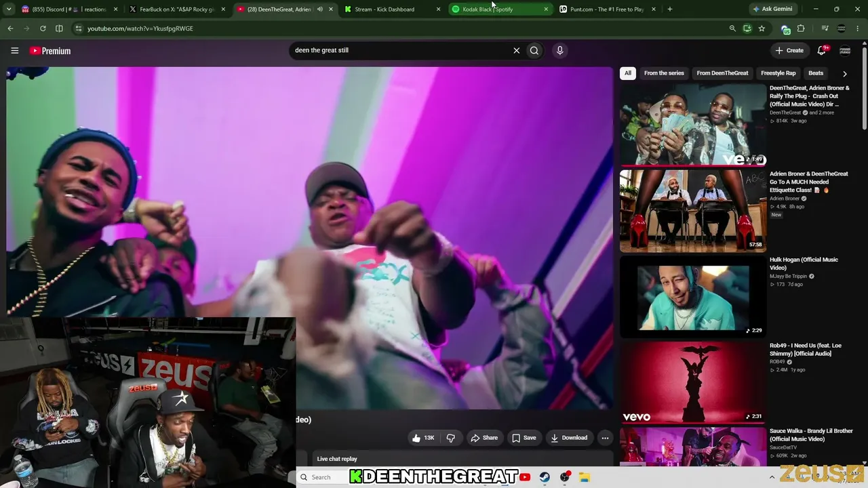Open the Windows taskbar Search box
Viewport: 868px width, 488px height.
322,477
